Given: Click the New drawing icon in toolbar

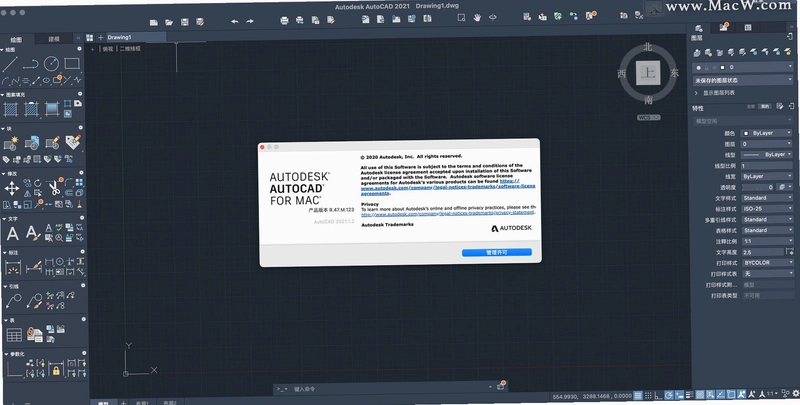Looking at the screenshot, I should click(x=154, y=22).
